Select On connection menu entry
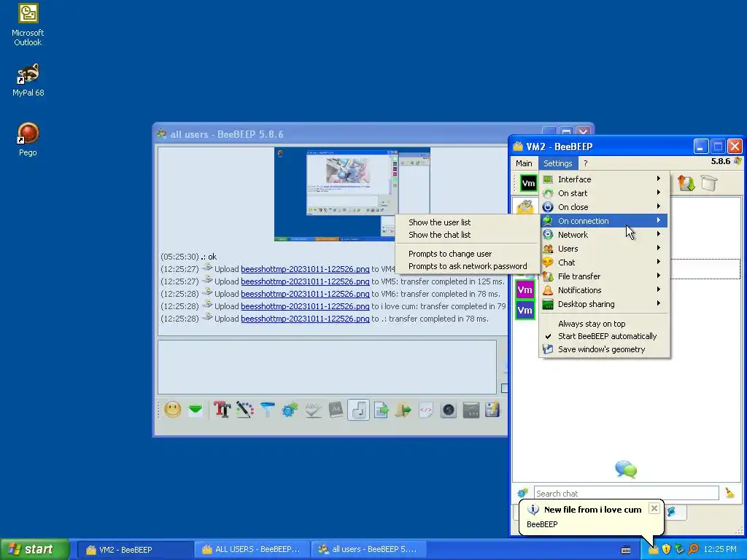Viewport: 747px width, 560px height. pos(605,221)
